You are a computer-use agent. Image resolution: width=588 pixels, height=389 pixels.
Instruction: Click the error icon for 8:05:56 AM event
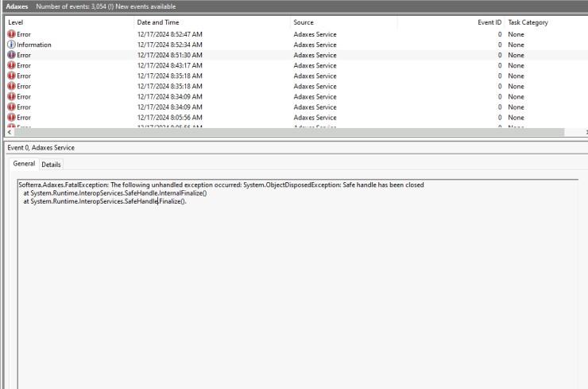coord(12,117)
